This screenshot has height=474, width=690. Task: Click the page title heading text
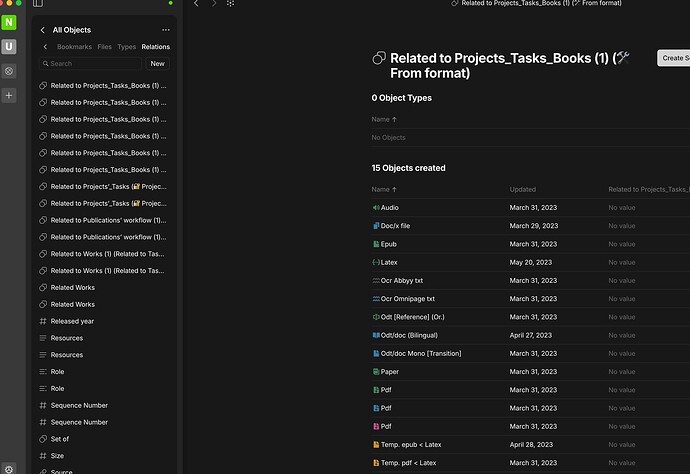coord(510,66)
